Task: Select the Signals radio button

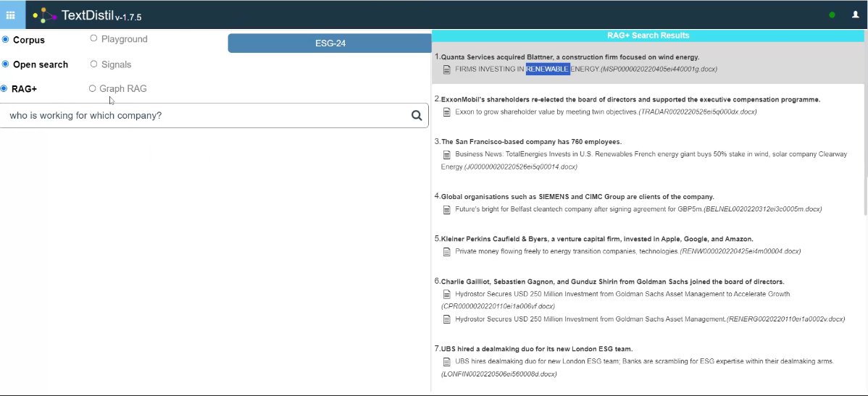Action: (93, 64)
